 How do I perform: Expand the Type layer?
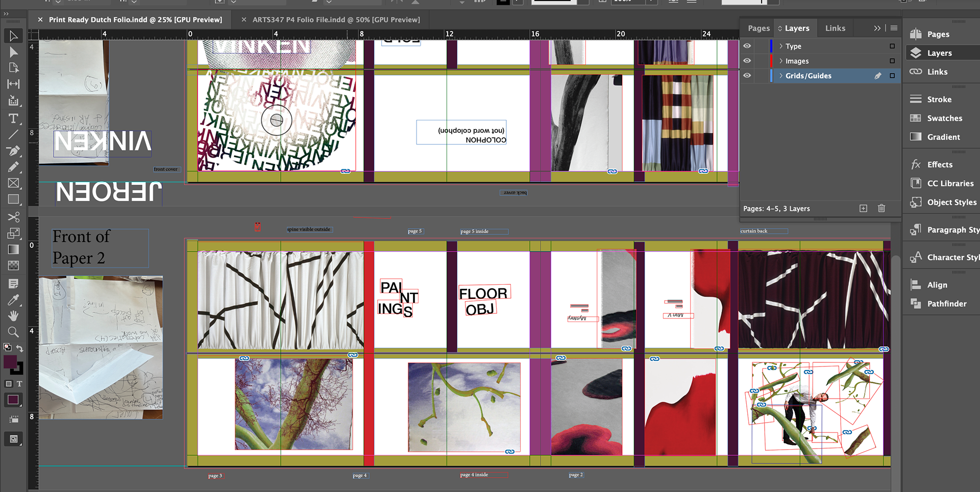coord(780,46)
